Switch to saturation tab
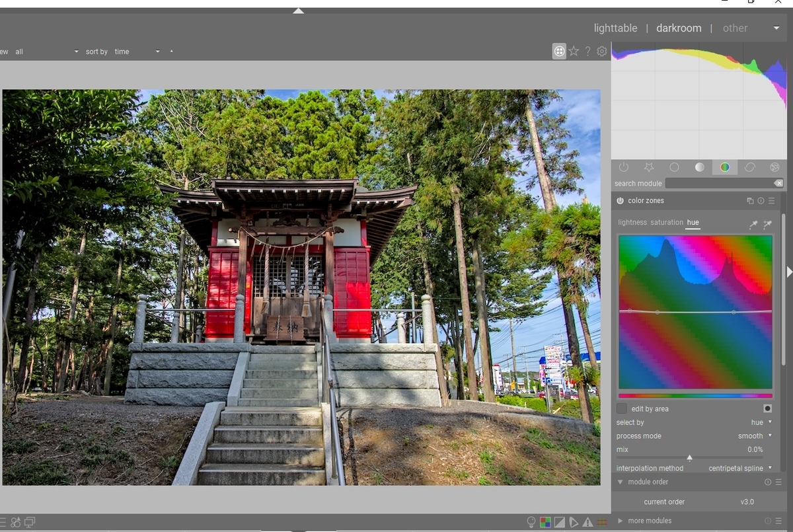The width and height of the screenshot is (793, 532). (x=667, y=223)
